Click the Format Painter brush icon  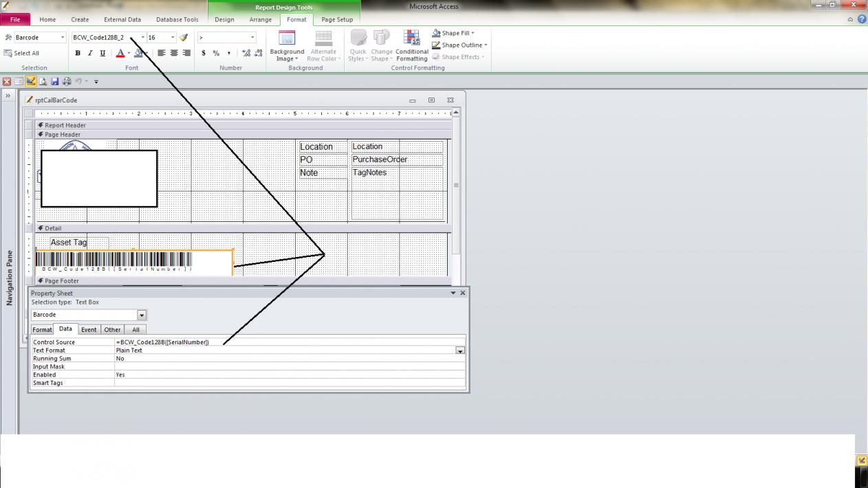click(184, 37)
